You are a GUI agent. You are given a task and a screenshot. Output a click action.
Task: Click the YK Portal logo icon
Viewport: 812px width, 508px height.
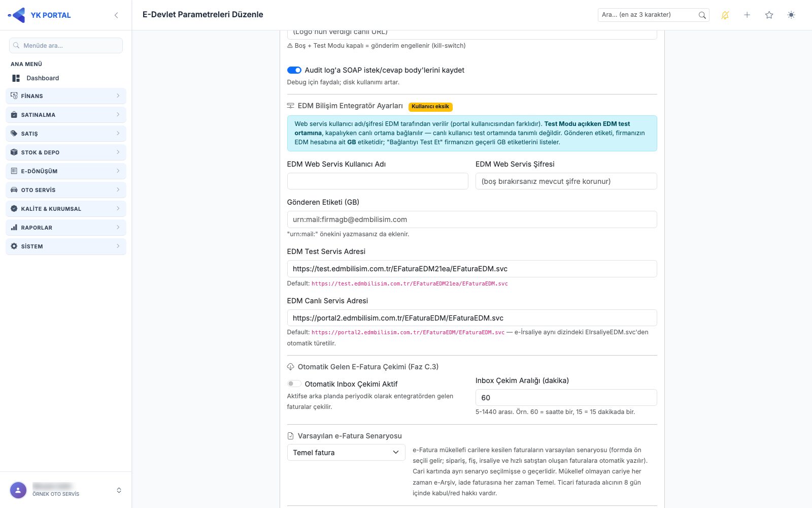(x=17, y=15)
